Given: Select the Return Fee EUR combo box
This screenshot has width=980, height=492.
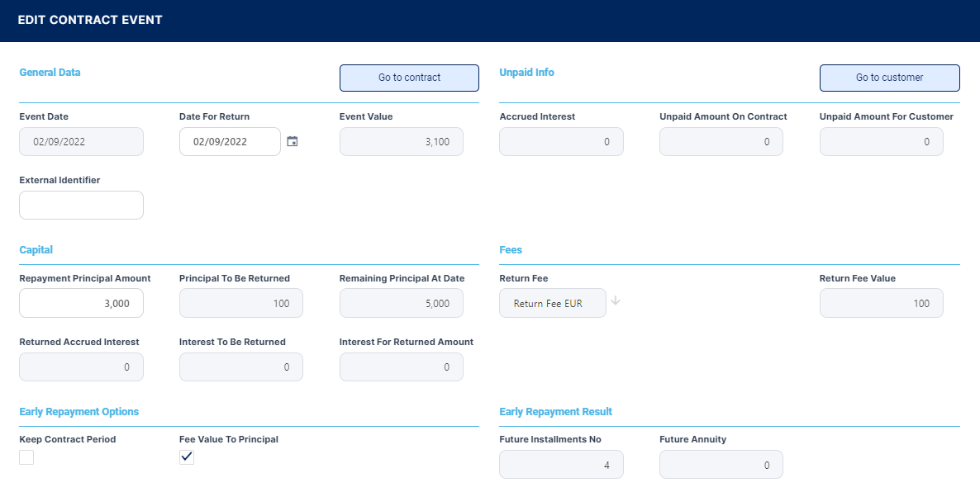Looking at the screenshot, I should point(552,304).
